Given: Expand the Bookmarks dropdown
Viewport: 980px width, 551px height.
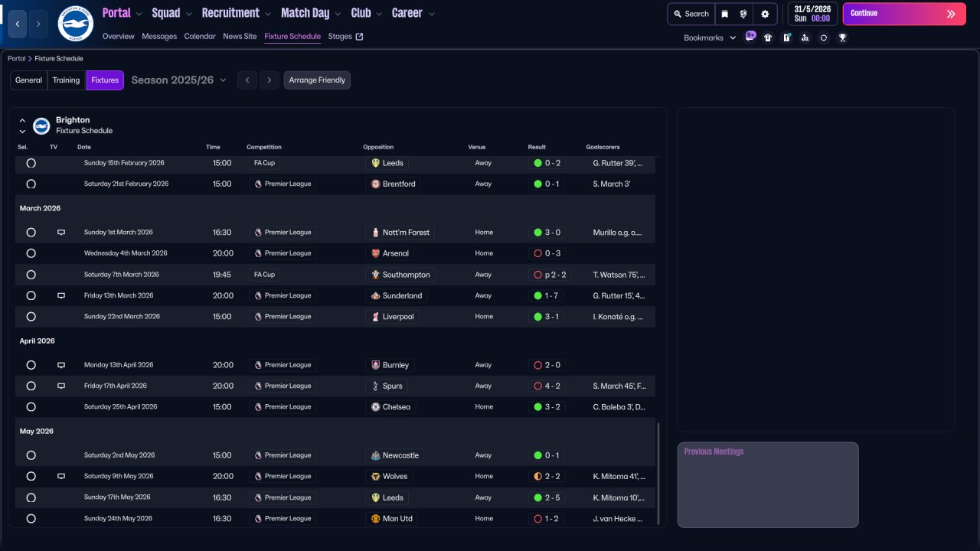Looking at the screenshot, I should click(x=709, y=37).
